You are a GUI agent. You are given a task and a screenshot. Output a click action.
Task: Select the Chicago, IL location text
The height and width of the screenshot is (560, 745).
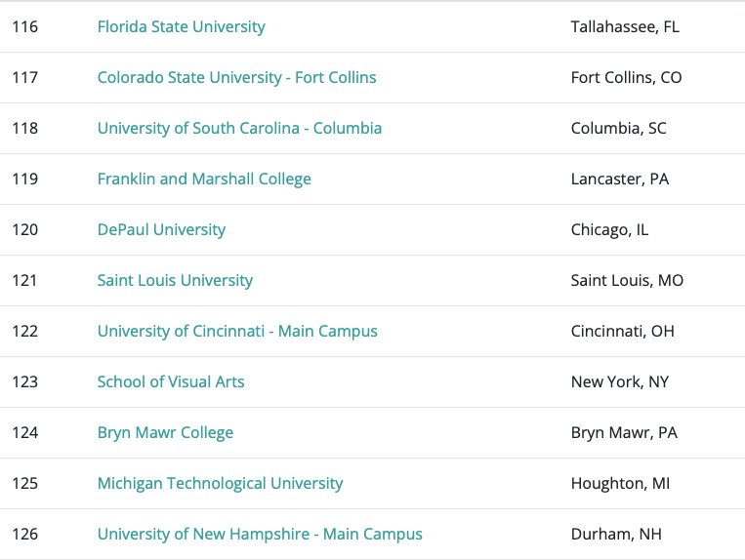pyautogui.click(x=609, y=230)
